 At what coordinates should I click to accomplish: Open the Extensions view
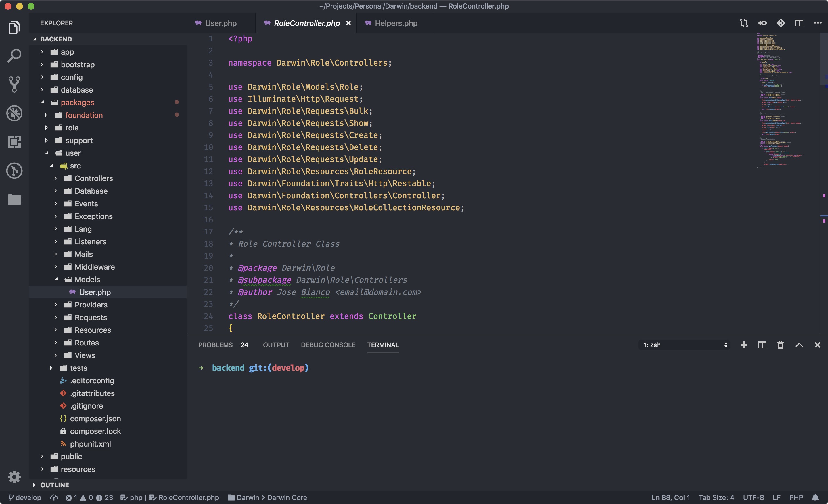click(x=14, y=142)
